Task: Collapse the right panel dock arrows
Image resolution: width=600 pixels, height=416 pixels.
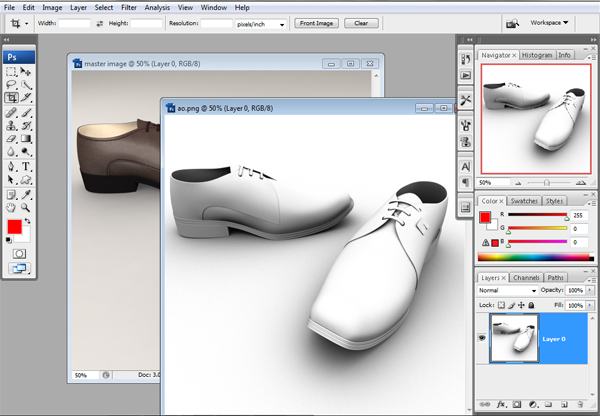Action: [x=593, y=39]
